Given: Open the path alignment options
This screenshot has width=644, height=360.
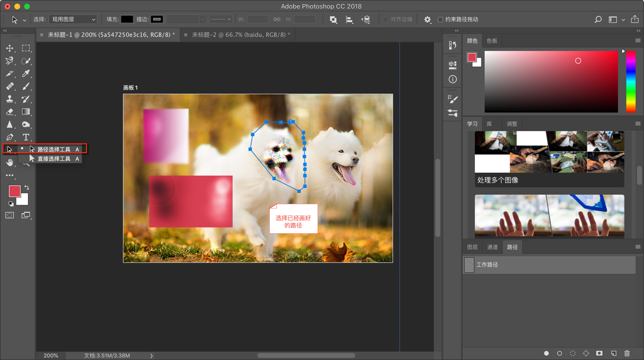Looking at the screenshot, I should [x=349, y=20].
